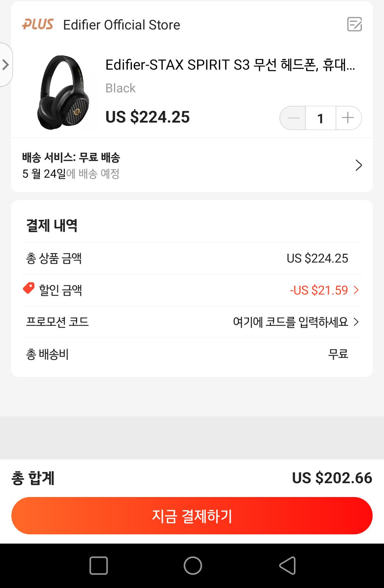Expand discount amount details chevron
384x588 pixels.
click(356, 290)
